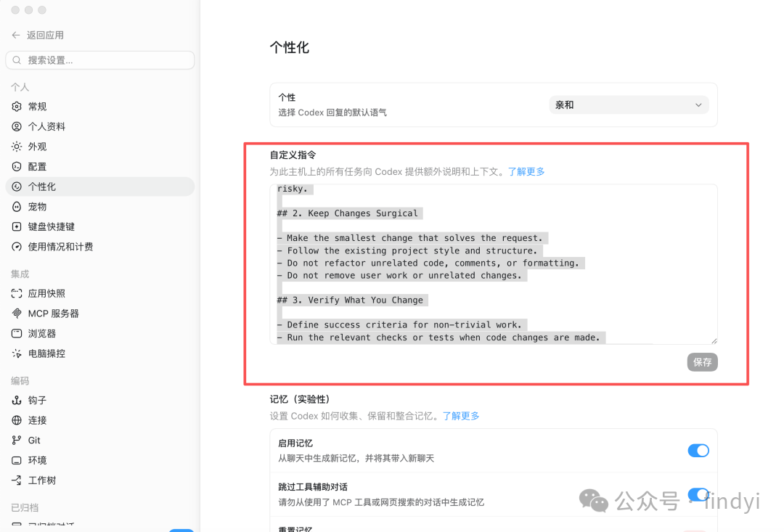
Task: Click the 宠物 pet icon
Action: click(x=17, y=207)
